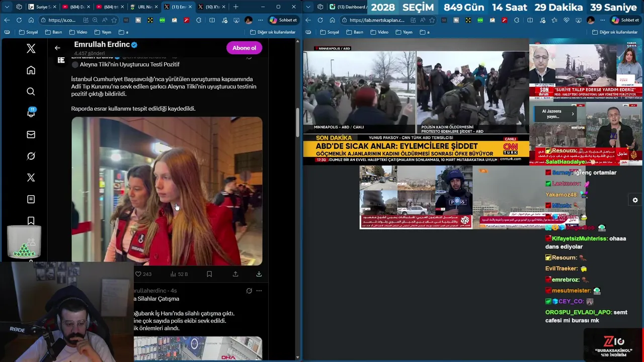The image size is (644, 362).
Task: Click the Abone ol button
Action: click(244, 48)
